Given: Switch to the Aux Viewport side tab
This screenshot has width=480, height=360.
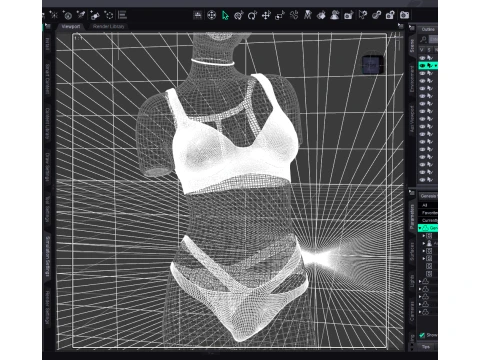Looking at the screenshot, I should pyautogui.click(x=412, y=120).
